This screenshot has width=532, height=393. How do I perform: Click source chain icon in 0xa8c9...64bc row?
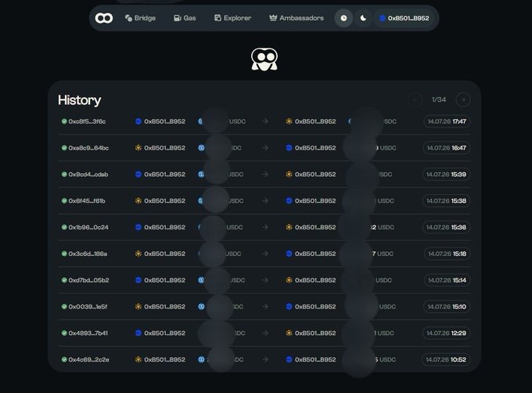click(x=138, y=148)
